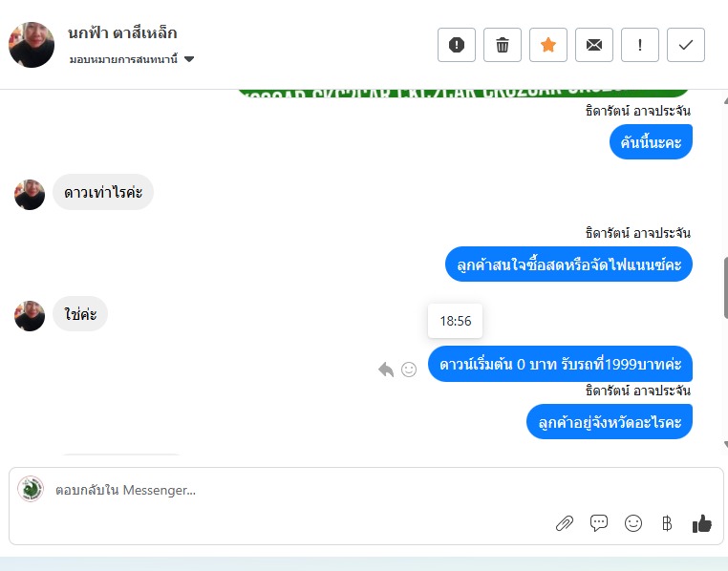Open emoji picker in reply box
Screen dimensions: 728x571
(633, 523)
